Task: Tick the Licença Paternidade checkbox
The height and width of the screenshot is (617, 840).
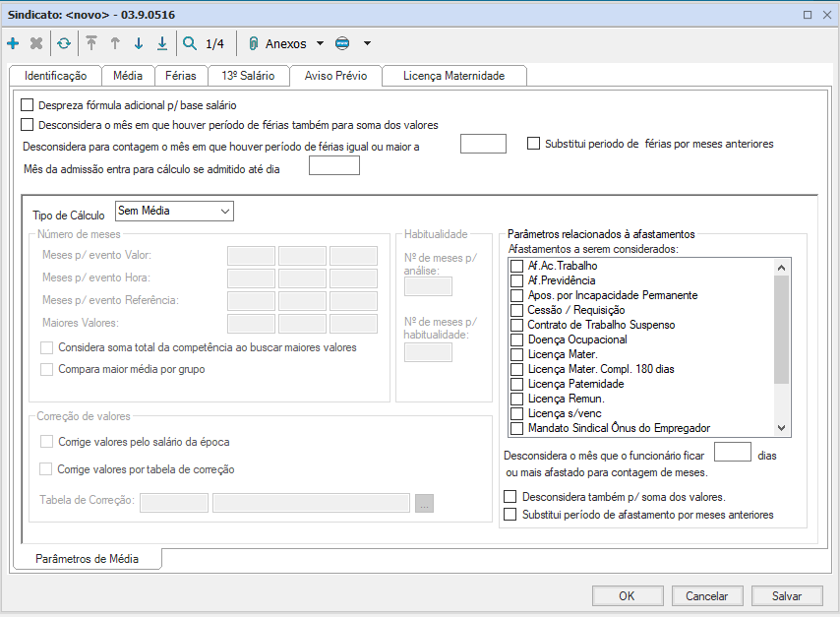Action: coord(516,384)
